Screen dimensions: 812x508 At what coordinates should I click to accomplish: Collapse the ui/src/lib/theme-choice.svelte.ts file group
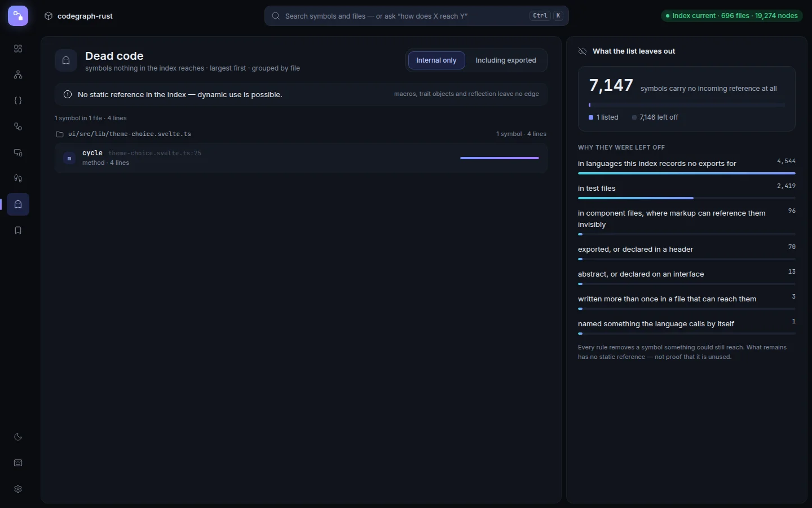[301, 134]
